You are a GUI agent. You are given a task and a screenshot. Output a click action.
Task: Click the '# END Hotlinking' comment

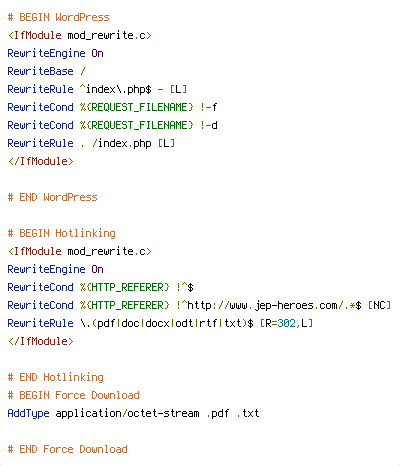(55, 377)
